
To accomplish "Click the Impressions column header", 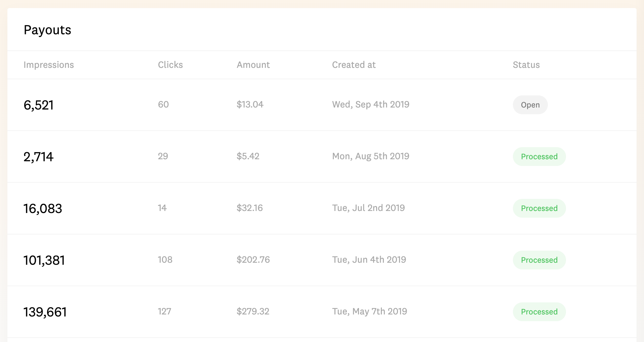I will pos(49,65).
